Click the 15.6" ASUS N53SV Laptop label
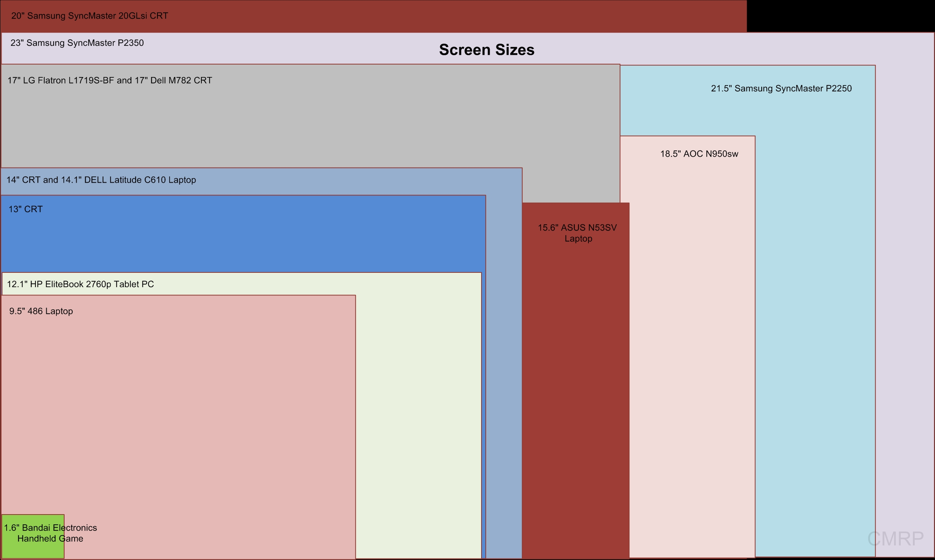The height and width of the screenshot is (560, 935). pyautogui.click(x=578, y=233)
